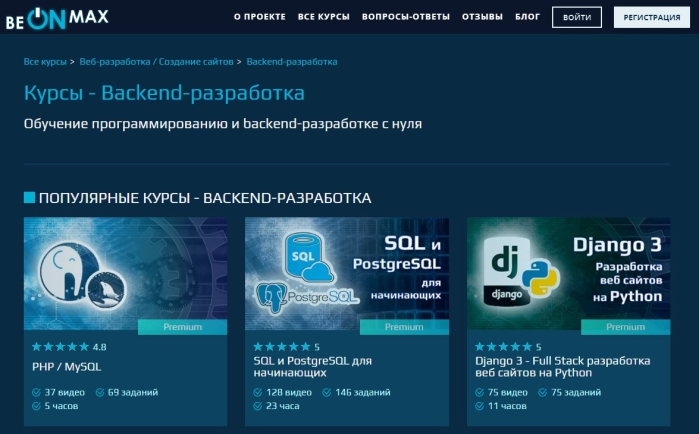Click the star rating on Django 3 card
Image resolution: width=699 pixels, height=434 pixels.
click(x=508, y=347)
